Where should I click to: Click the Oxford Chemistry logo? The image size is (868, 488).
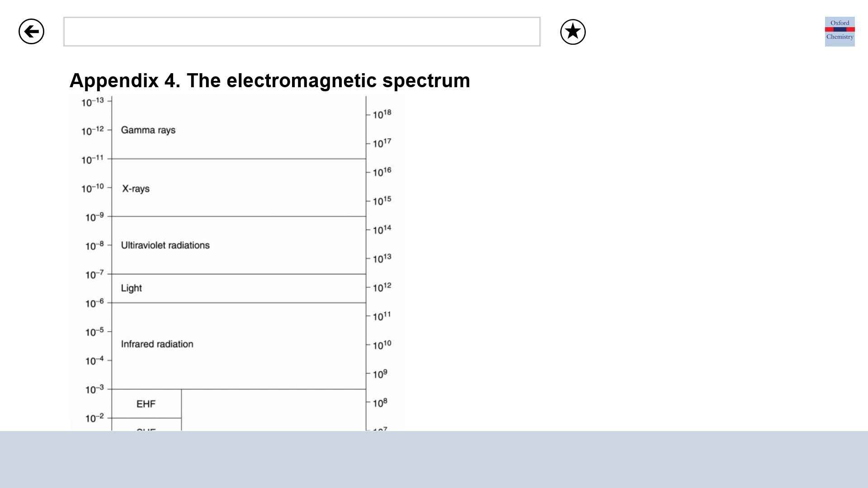840,32
